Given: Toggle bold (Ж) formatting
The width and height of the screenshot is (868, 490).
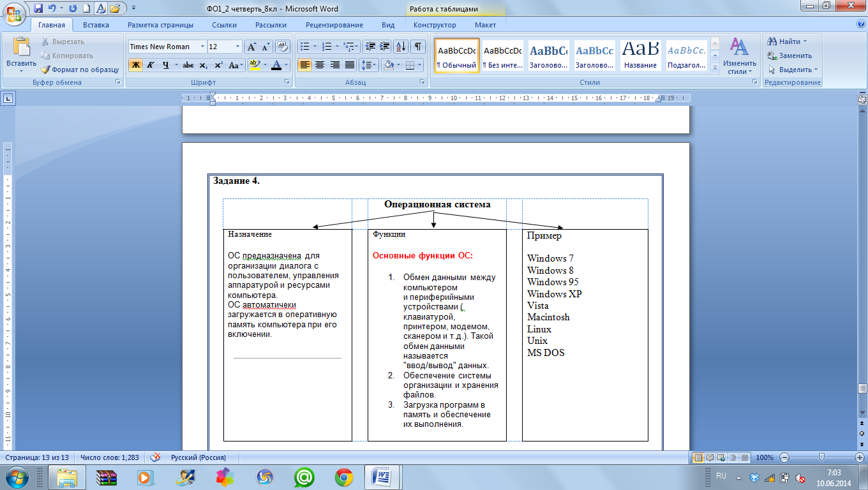Looking at the screenshot, I should pos(135,65).
